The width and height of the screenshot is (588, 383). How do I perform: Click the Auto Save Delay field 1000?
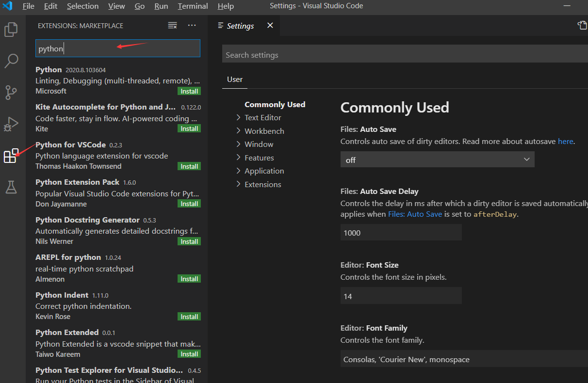click(x=401, y=233)
